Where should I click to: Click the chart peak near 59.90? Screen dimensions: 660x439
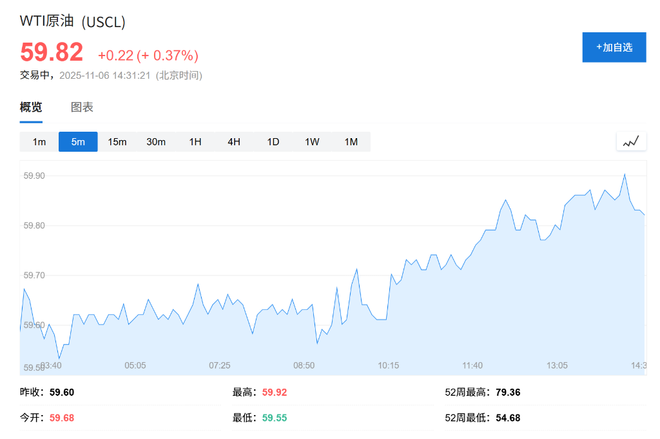tap(625, 175)
